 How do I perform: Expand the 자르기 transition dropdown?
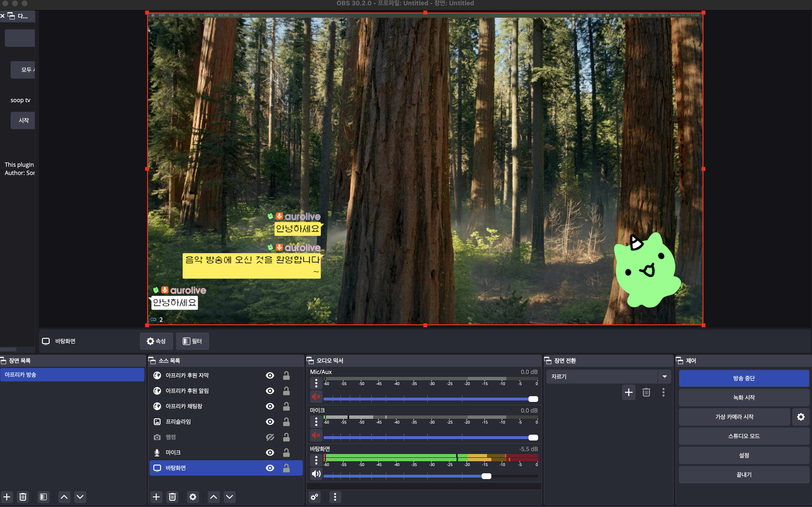tap(664, 377)
